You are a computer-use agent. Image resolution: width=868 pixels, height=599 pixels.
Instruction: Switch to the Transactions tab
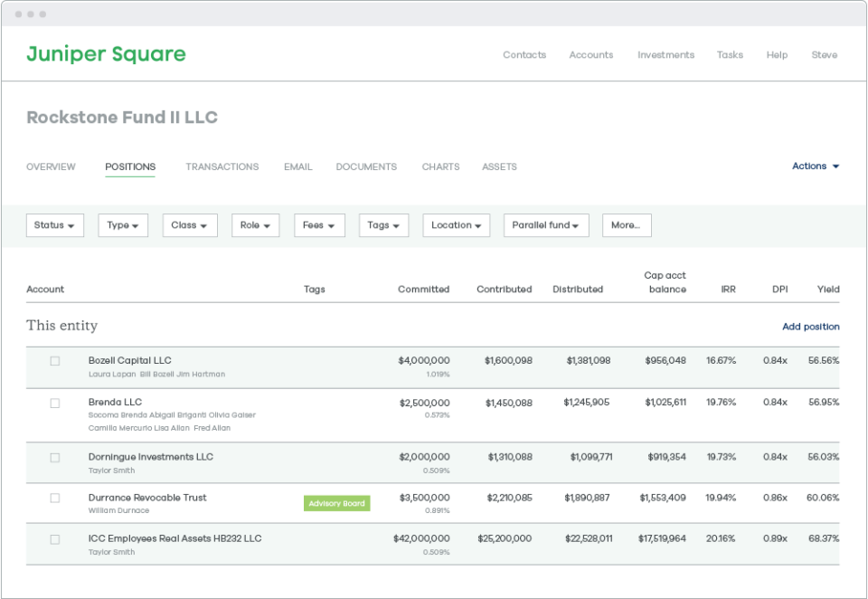tap(222, 166)
